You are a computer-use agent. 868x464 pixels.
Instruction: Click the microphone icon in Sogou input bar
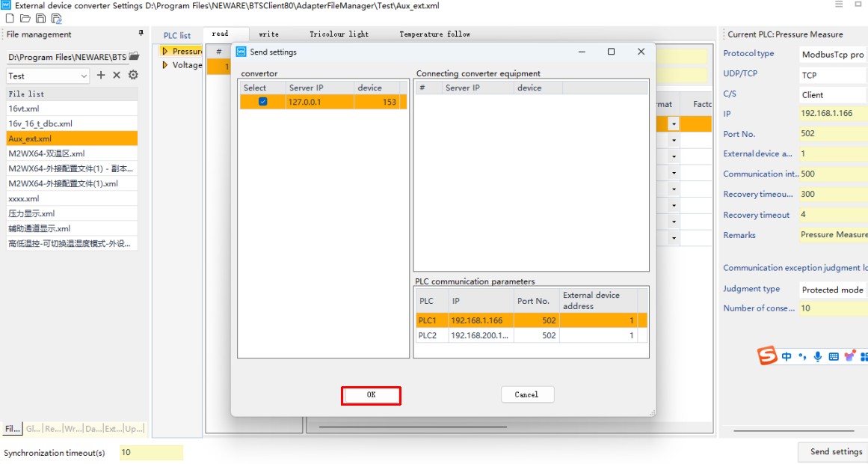pos(818,357)
